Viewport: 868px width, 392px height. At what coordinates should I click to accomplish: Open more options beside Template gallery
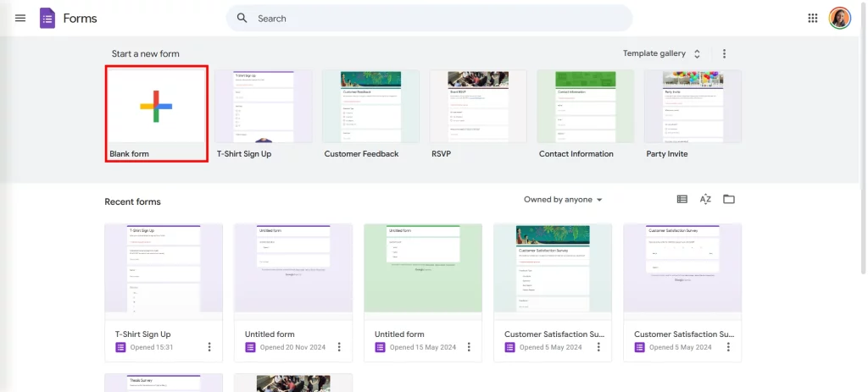click(x=724, y=53)
